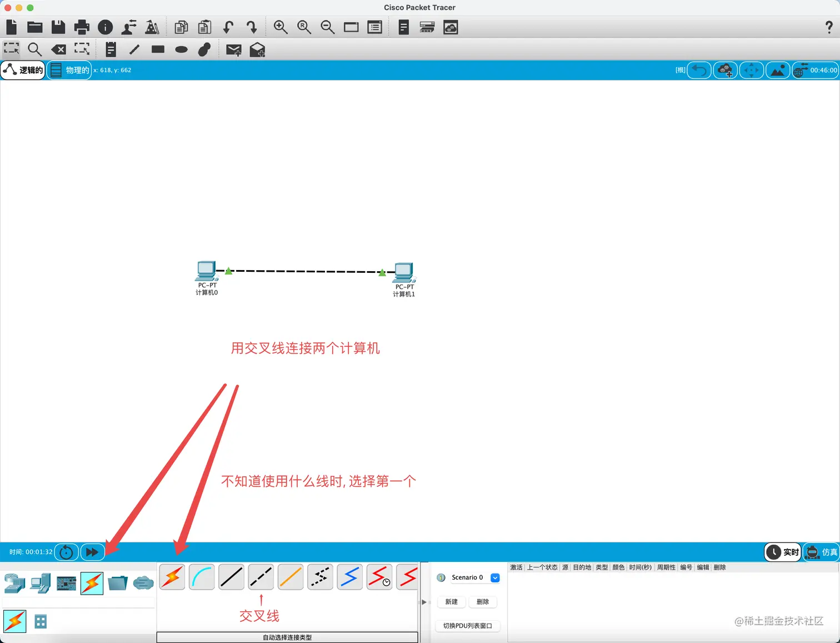This screenshot has width=840, height=643.
Task: Choose the Serial DCE cable with clock
Action: 379,577
